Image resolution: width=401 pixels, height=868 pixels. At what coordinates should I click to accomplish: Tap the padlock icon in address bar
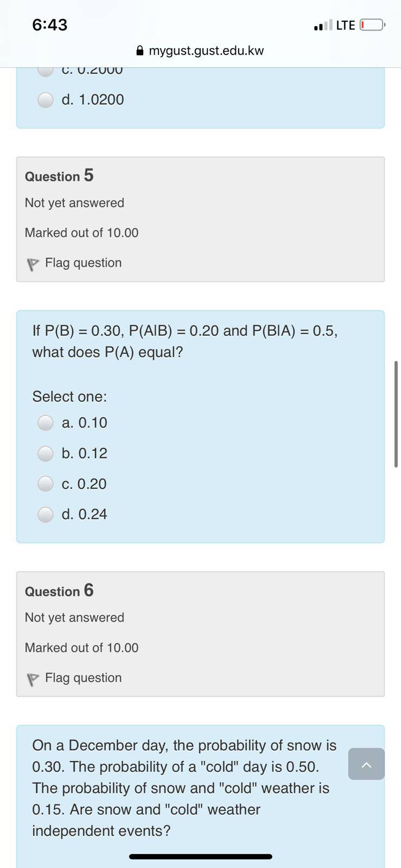point(140,50)
